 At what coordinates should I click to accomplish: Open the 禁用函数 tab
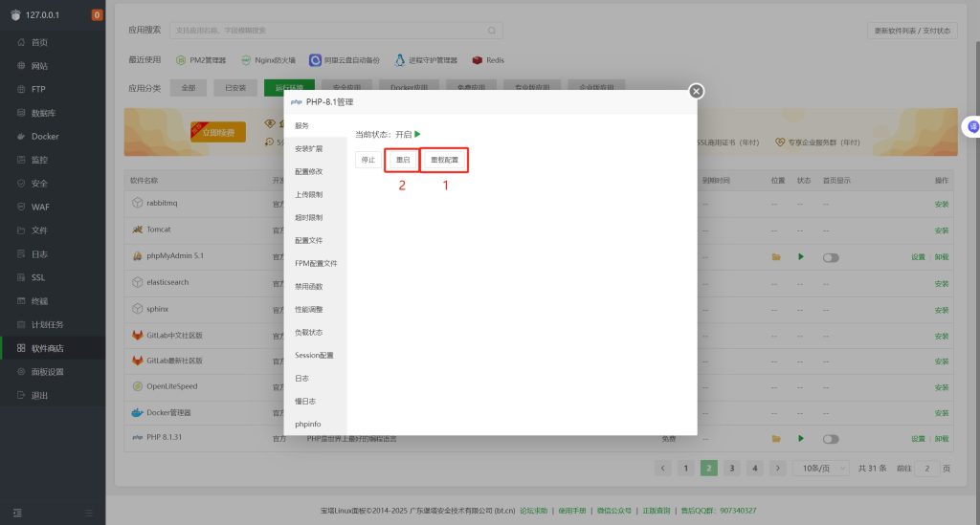315,287
